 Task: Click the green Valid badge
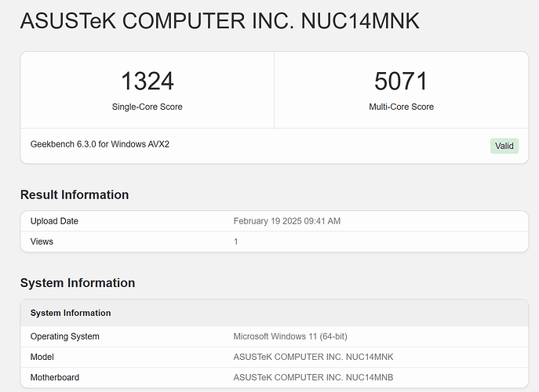(x=504, y=146)
